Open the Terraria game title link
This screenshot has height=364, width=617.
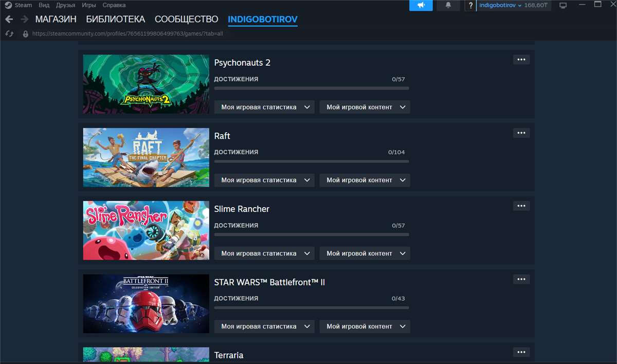point(228,355)
